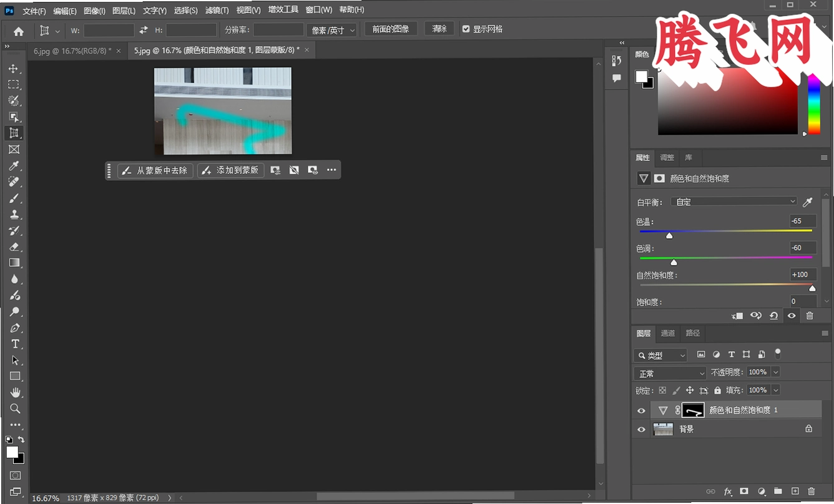This screenshot has height=504, width=834.
Task: Hide the 背景 layer
Action: 641,429
